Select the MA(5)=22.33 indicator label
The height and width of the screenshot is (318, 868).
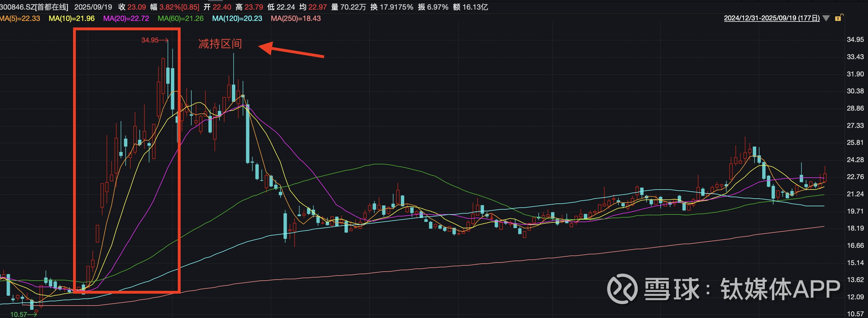20,18
